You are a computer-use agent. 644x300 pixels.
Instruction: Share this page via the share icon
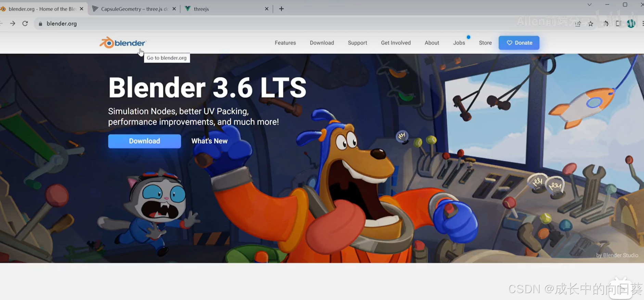[x=578, y=24]
